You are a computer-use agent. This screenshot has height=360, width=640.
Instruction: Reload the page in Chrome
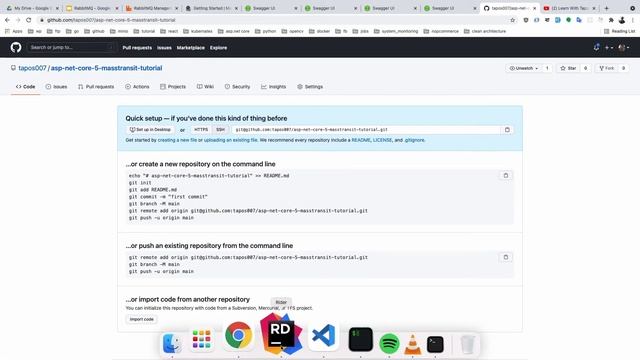coord(29,20)
